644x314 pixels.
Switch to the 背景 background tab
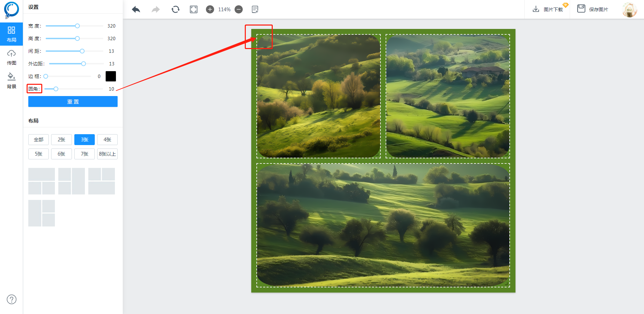12,81
